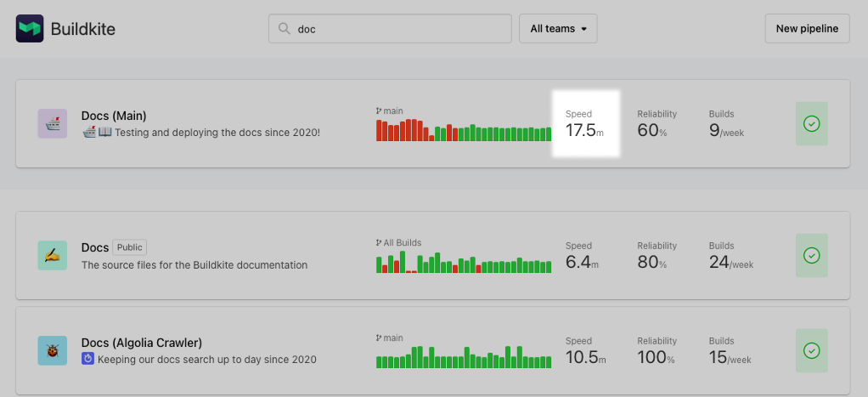Click the Docs All Builds history bar chart
This screenshot has width=868, height=397.
464,262
